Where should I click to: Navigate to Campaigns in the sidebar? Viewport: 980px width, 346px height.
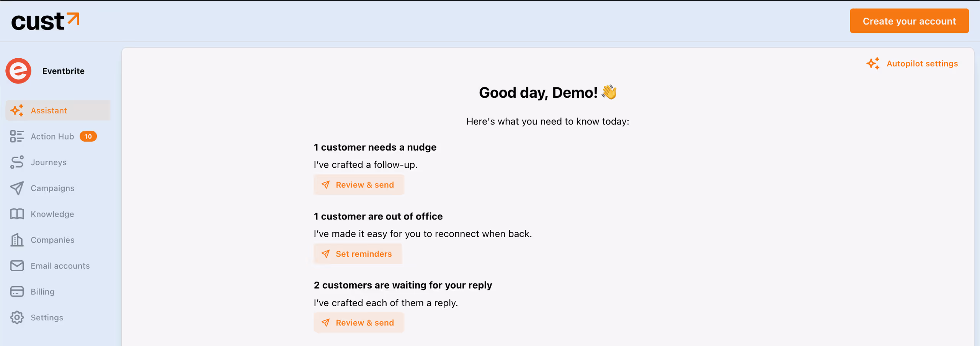pos(52,188)
